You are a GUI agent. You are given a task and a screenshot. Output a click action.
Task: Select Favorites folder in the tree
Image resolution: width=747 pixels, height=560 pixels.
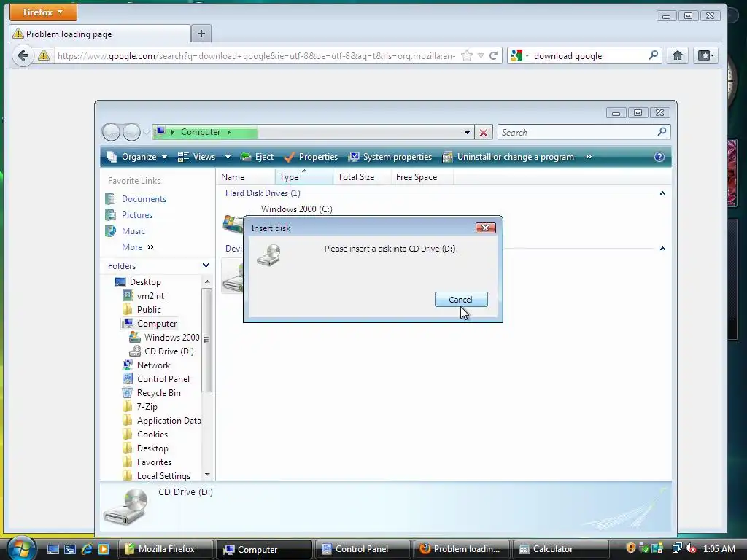point(147,462)
